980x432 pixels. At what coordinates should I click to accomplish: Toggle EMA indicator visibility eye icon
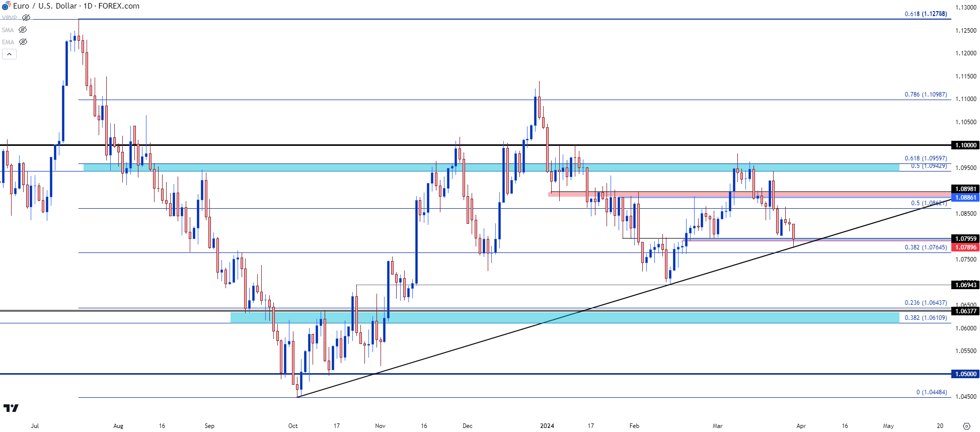pos(23,42)
